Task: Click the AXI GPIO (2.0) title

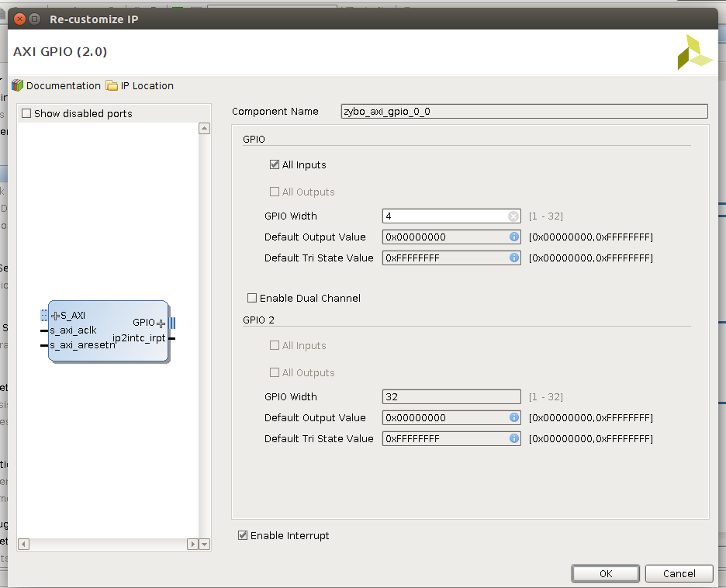Action: (x=60, y=51)
